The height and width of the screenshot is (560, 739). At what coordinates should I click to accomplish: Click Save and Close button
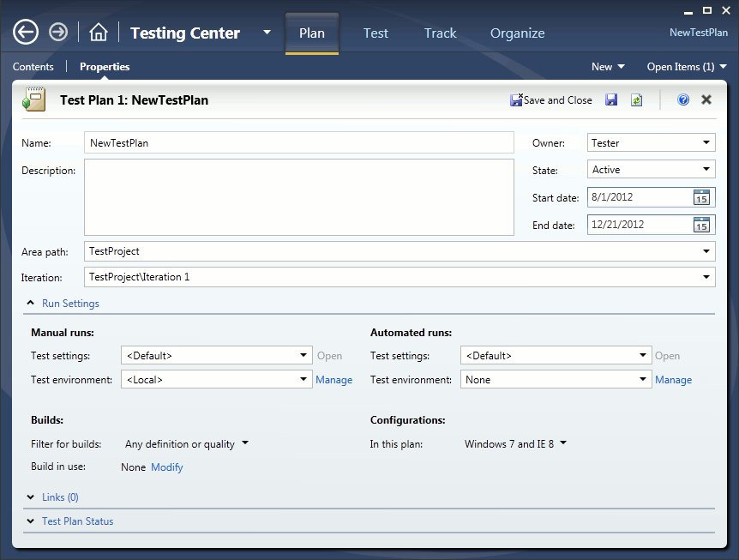click(x=551, y=100)
